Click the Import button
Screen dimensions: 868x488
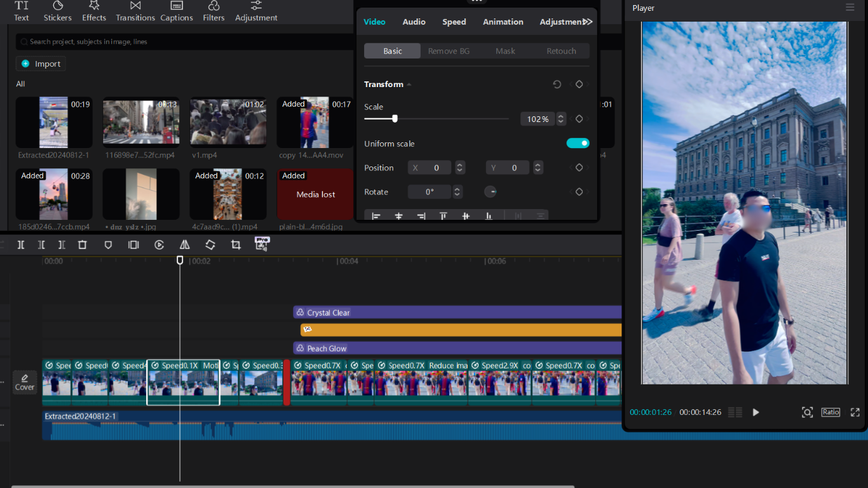[x=41, y=64]
